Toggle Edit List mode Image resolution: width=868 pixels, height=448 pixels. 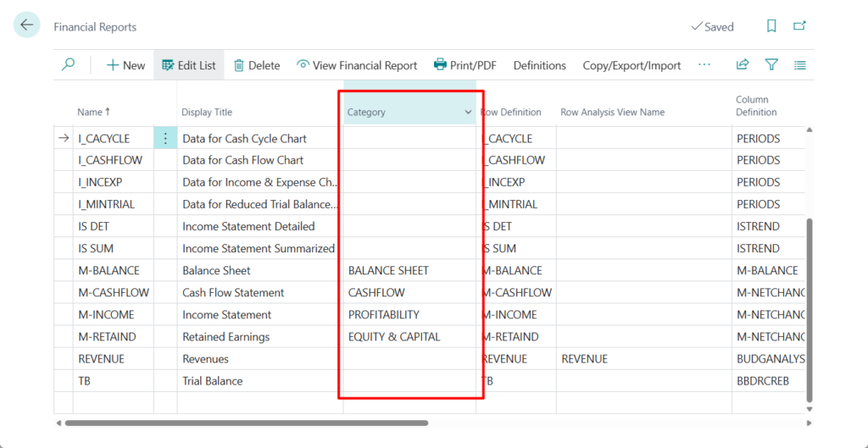[x=188, y=65]
